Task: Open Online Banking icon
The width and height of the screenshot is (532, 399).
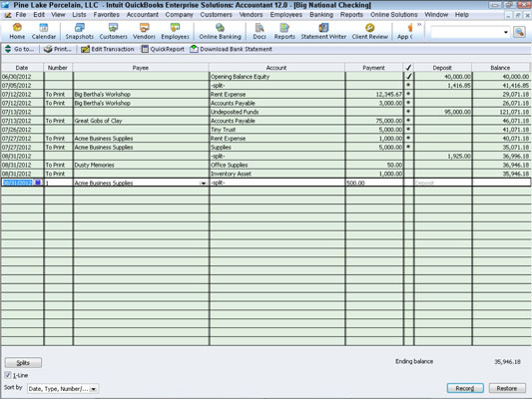Action: pyautogui.click(x=220, y=31)
